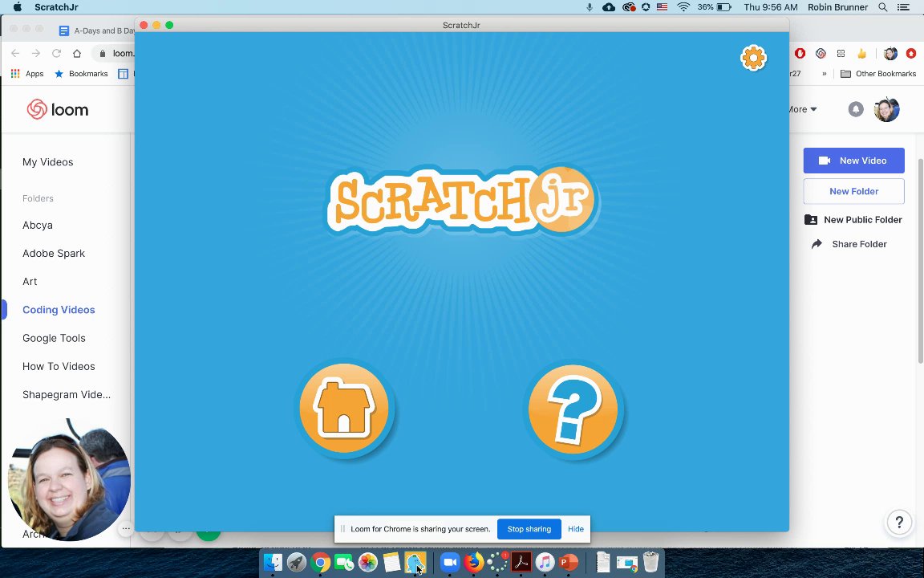Screen dimensions: 924x578
Task: Click Chrome's forward arrow
Action: [36, 53]
